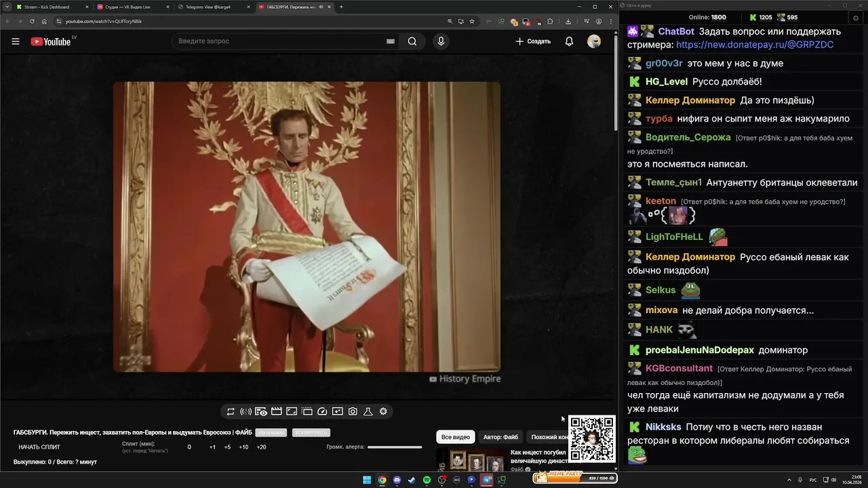Click the audio broadcast waves icon

(x=245, y=411)
